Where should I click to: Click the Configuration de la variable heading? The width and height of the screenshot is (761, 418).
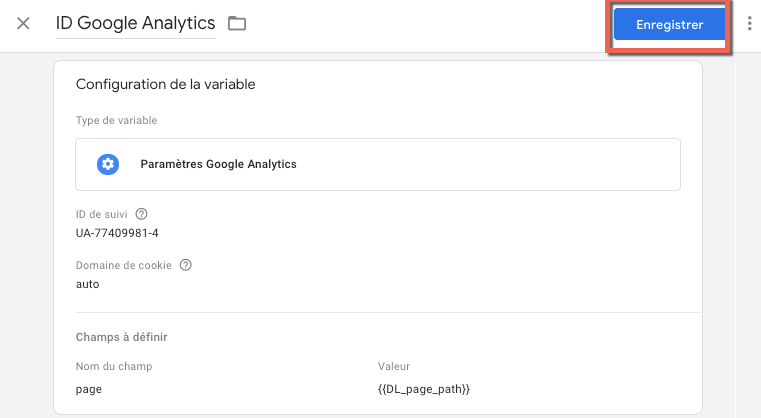165,85
